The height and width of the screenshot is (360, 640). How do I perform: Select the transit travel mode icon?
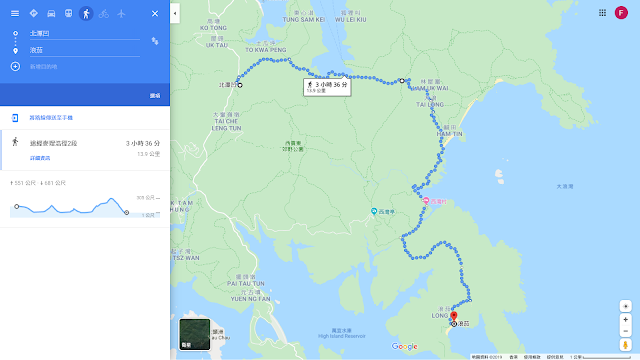tap(68, 13)
